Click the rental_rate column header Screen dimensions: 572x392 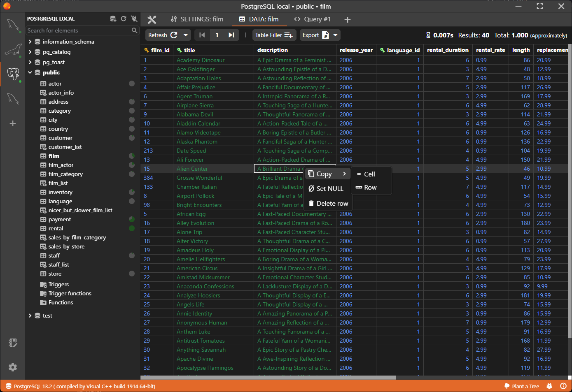click(x=490, y=50)
